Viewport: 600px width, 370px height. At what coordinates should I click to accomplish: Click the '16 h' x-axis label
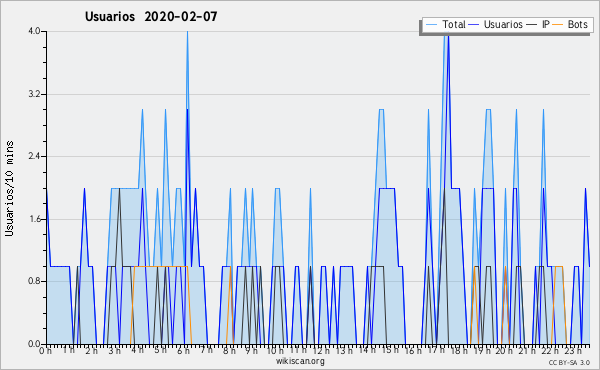pyautogui.click(x=413, y=351)
